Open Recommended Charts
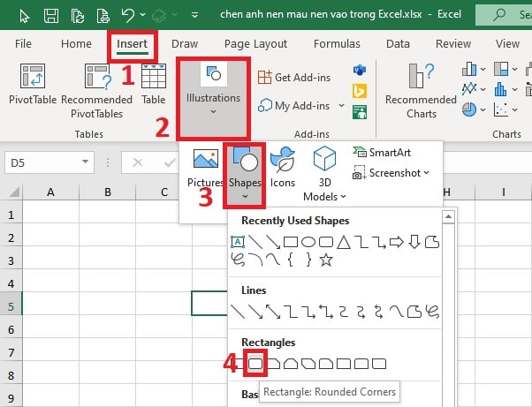532x407 pixels. tap(421, 91)
